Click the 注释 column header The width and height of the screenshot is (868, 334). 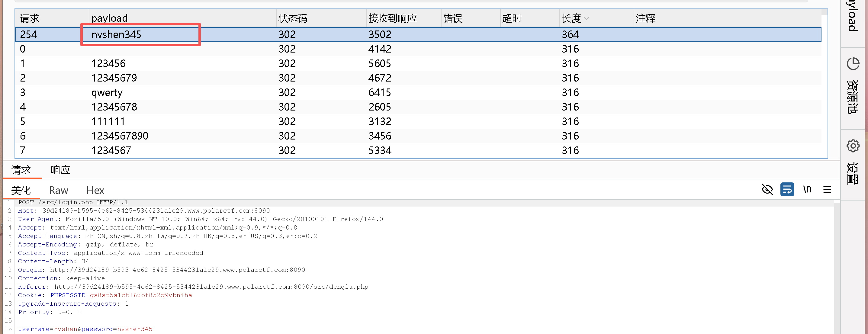coord(645,18)
